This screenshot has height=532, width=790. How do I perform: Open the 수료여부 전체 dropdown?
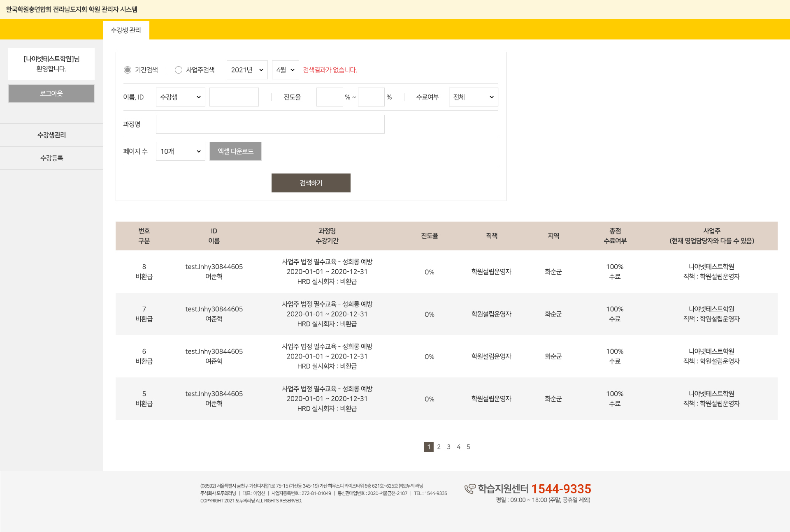click(x=473, y=97)
